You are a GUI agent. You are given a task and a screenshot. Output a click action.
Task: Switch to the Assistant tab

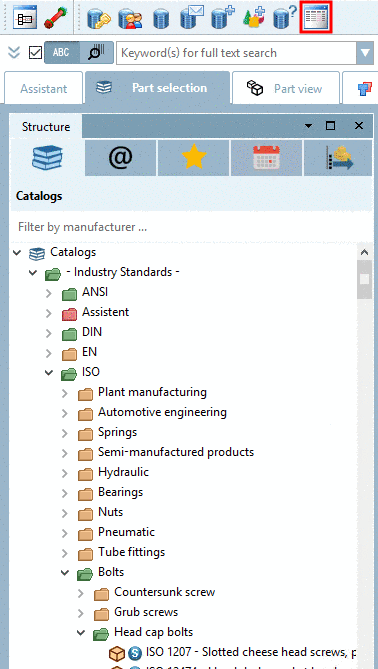(44, 88)
